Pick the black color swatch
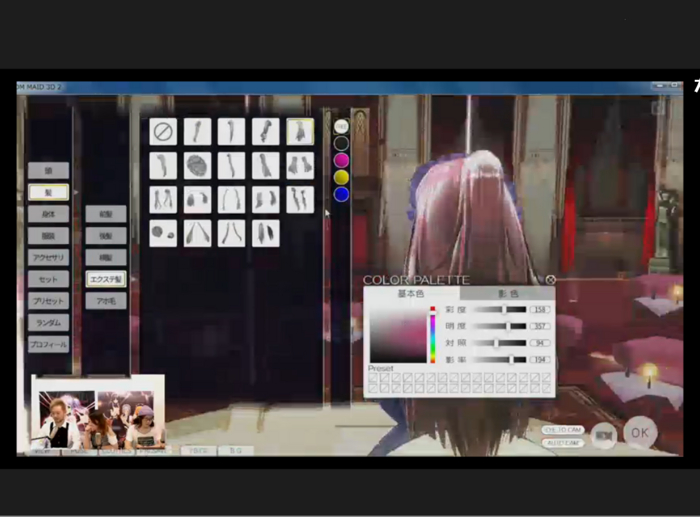The height and width of the screenshot is (517, 700). coord(342,143)
